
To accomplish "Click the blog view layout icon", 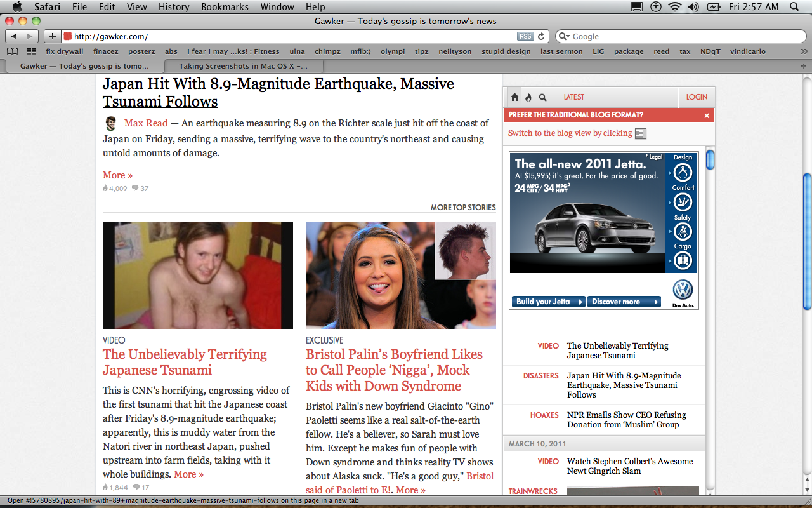I will click(x=641, y=133).
